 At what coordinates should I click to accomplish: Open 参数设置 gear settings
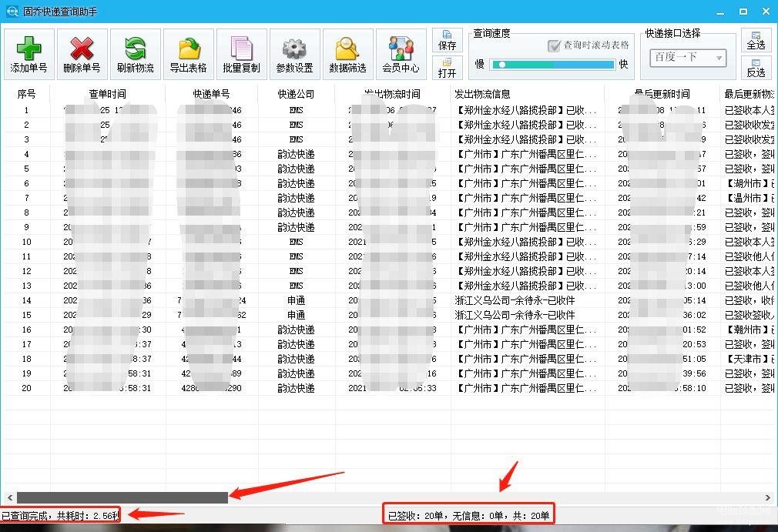tap(295, 54)
